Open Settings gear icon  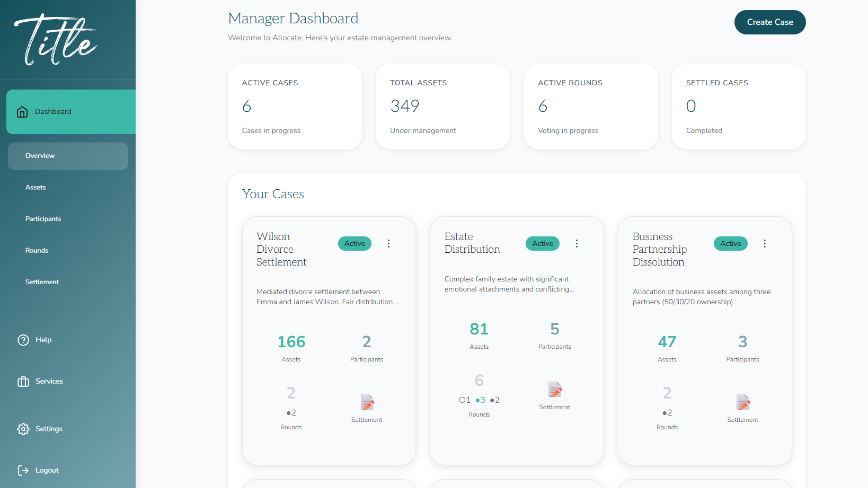[23, 429]
